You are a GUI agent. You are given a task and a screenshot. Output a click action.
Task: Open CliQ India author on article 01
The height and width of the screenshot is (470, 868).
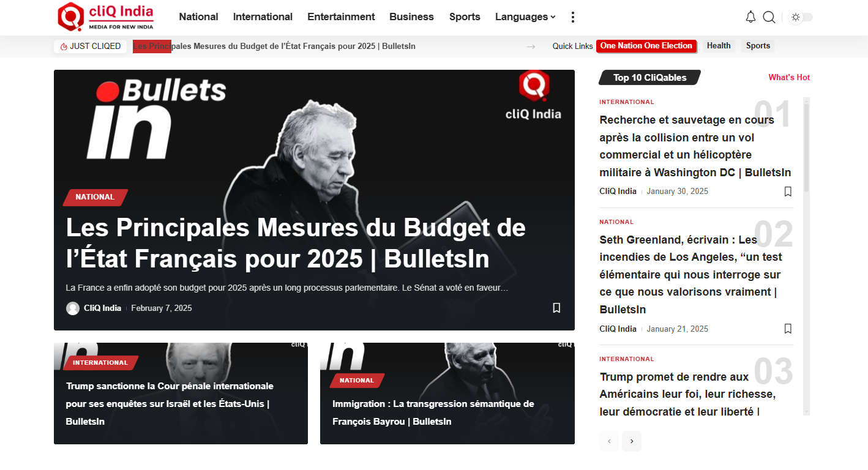618,192
